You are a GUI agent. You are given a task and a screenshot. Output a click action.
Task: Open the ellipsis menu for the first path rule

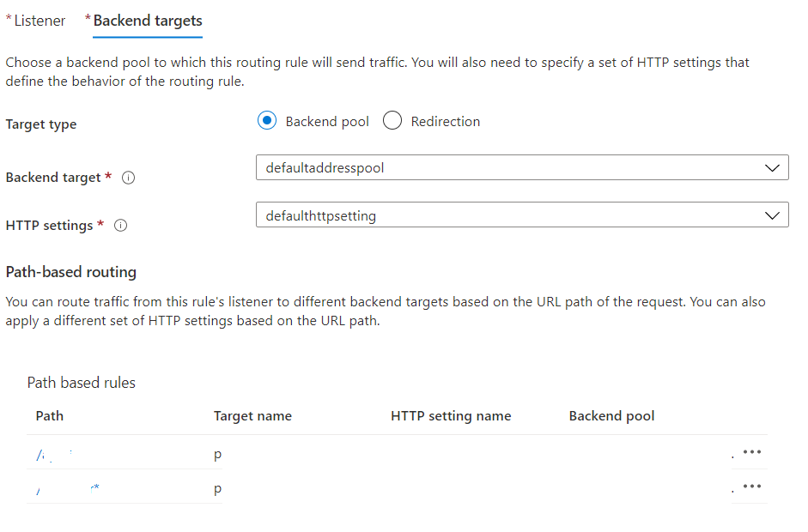[750, 452]
